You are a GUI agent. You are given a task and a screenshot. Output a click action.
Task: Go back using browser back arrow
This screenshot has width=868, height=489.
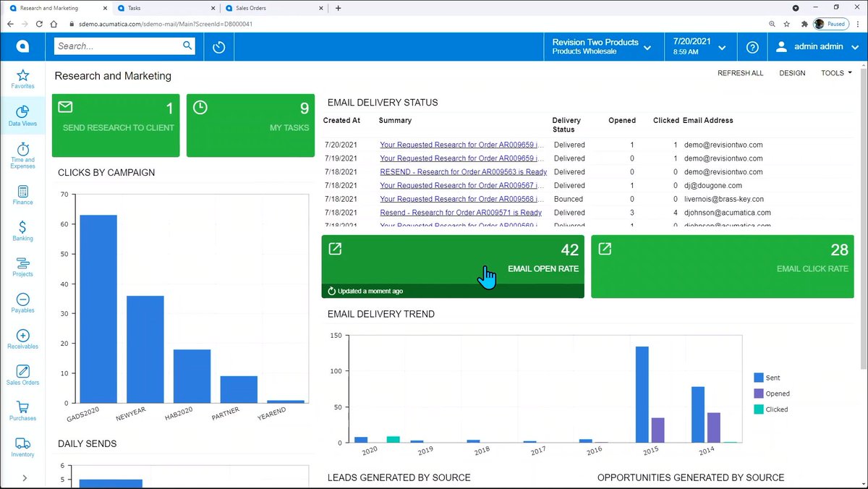click(x=11, y=23)
